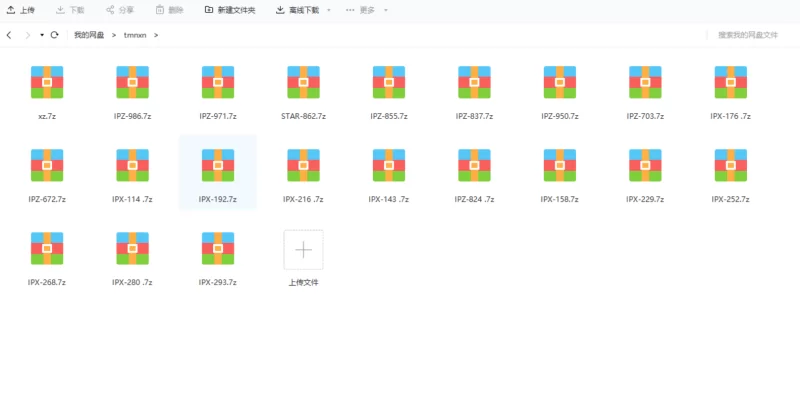Select the IPZ-986.7z archive icon
This screenshot has width=800, height=420.
coord(133,82)
